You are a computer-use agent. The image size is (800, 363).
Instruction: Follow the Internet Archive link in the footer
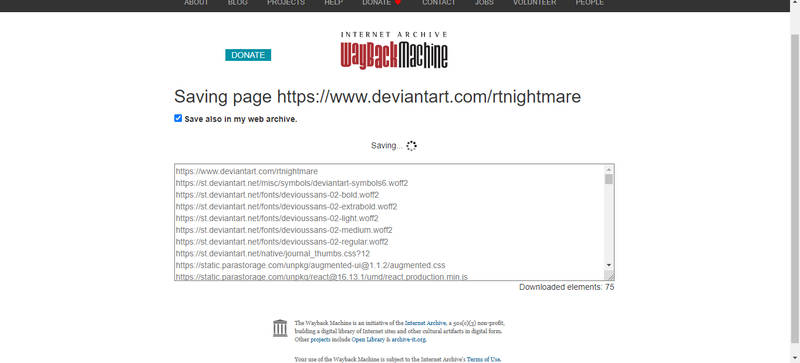click(425, 323)
